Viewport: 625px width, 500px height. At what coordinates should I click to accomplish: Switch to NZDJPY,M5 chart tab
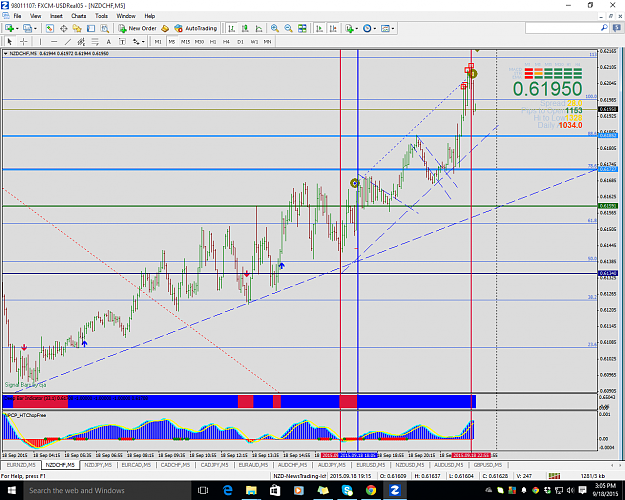pyautogui.click(x=98, y=465)
